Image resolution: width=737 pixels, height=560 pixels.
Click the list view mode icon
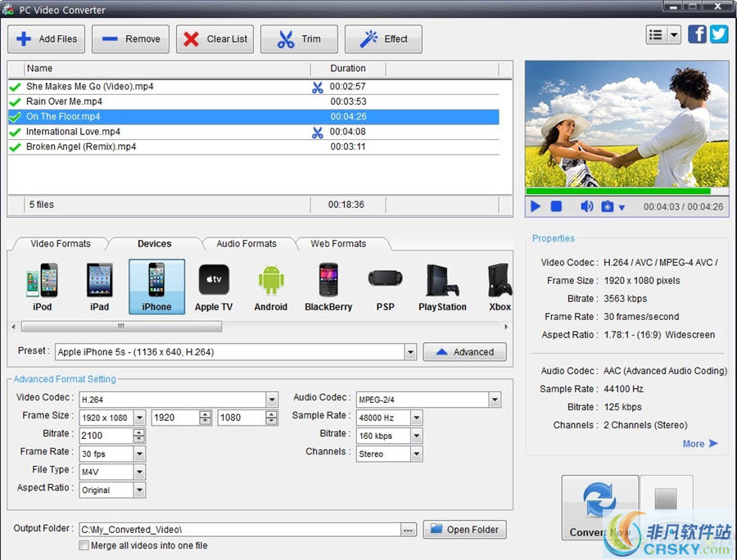pyautogui.click(x=656, y=34)
